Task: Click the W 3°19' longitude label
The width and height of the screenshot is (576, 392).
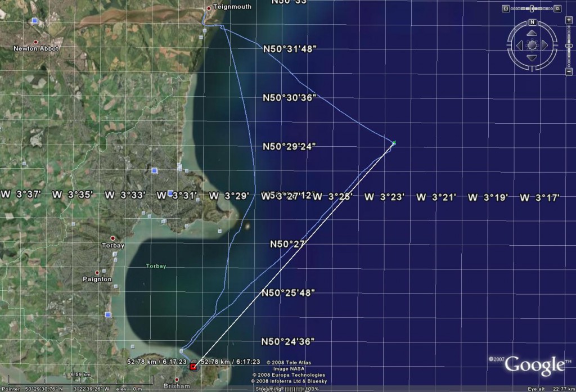Action: [x=488, y=197]
